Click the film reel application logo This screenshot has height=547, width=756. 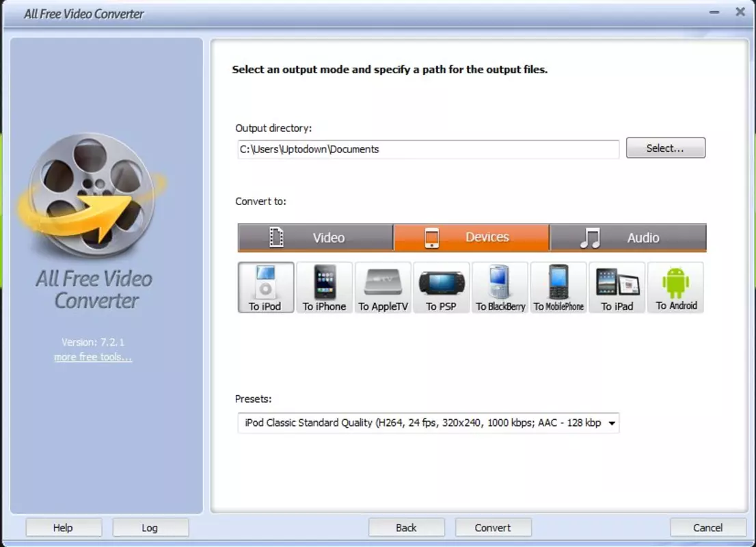coord(92,195)
